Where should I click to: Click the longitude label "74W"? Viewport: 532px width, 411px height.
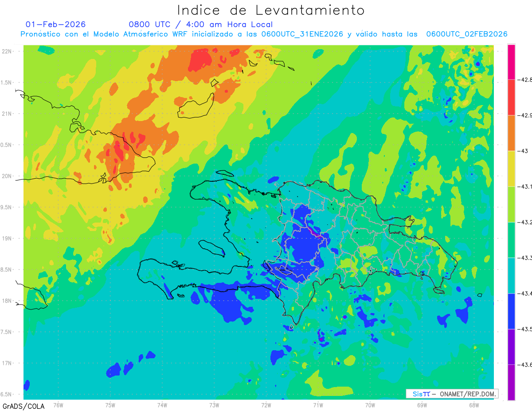tap(162, 404)
